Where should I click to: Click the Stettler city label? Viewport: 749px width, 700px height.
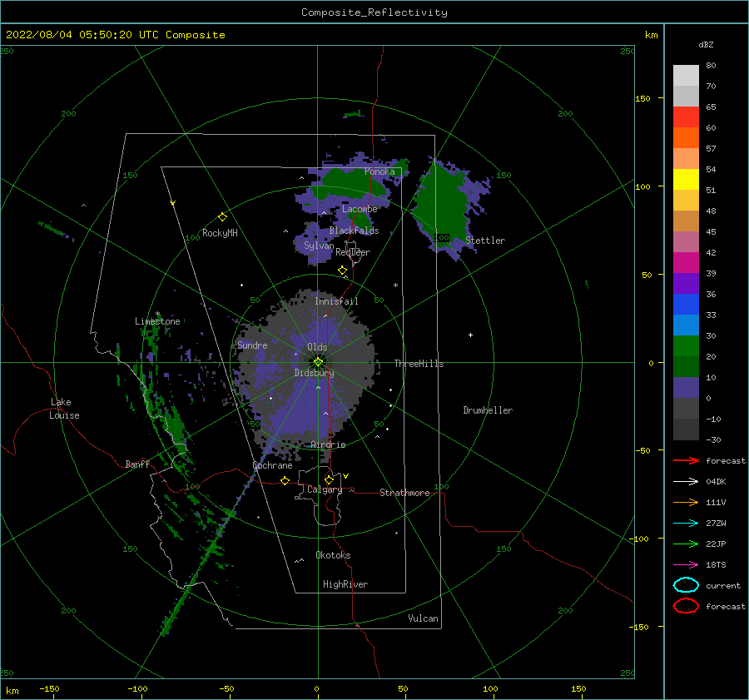[485, 241]
